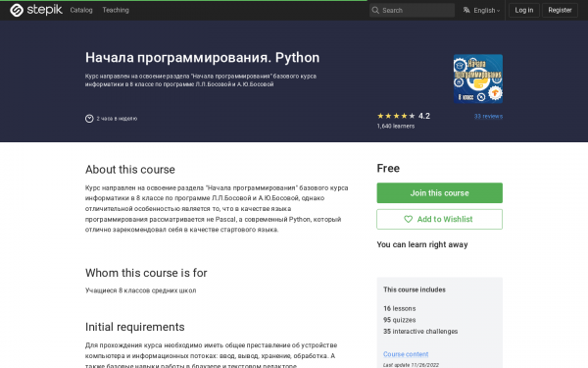Click the 2 часа в неделю text

point(117,119)
